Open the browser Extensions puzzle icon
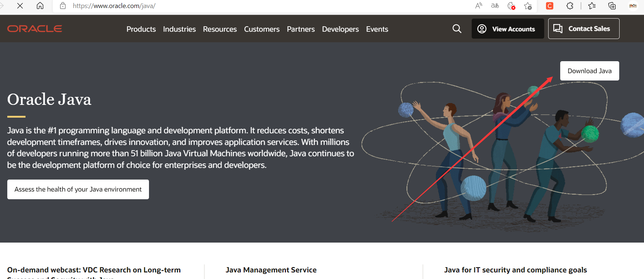Screen dimensions: 644x279 click(570, 6)
